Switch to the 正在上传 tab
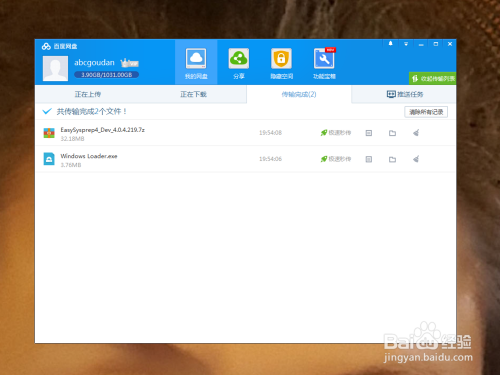Viewport: 500px width, 375px height. click(88, 94)
